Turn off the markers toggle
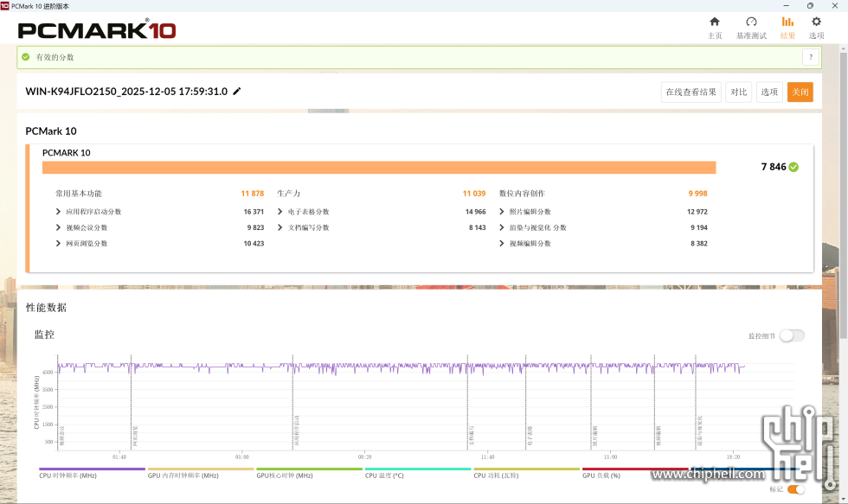This screenshot has height=504, width=848. pos(795,489)
